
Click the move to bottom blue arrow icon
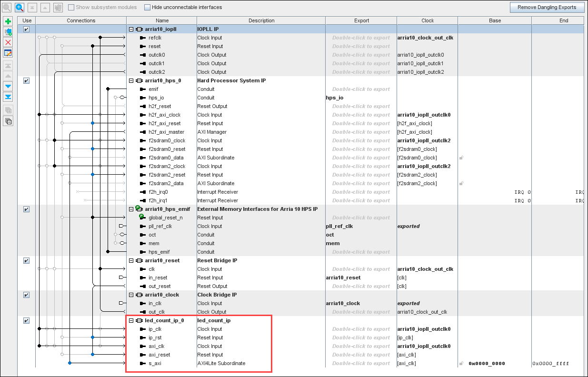pyautogui.click(x=8, y=97)
